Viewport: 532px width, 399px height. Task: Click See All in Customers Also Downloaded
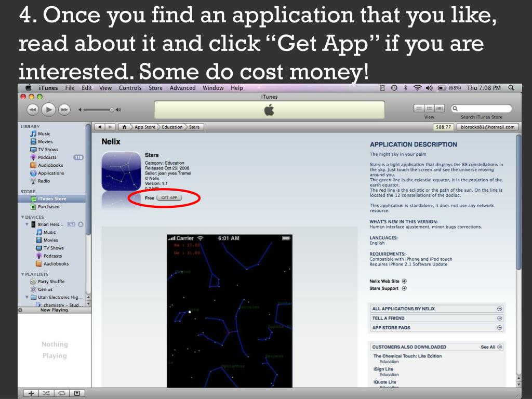point(491,347)
